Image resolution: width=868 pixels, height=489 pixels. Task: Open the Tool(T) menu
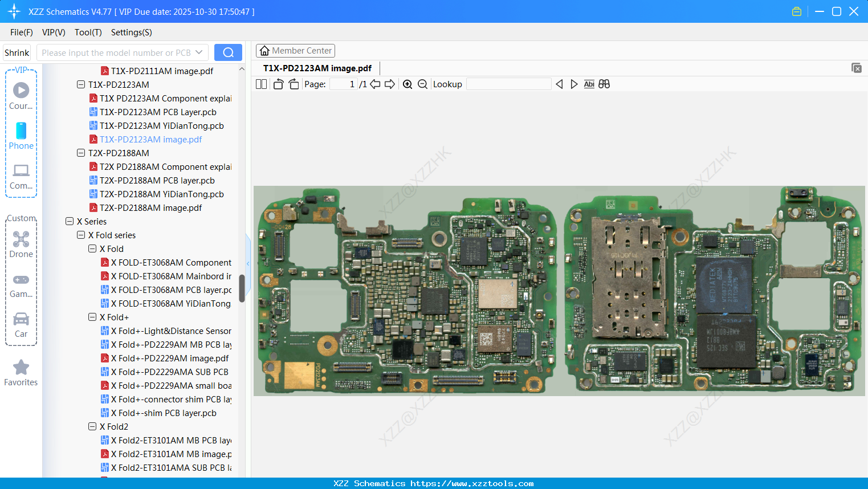pos(88,32)
